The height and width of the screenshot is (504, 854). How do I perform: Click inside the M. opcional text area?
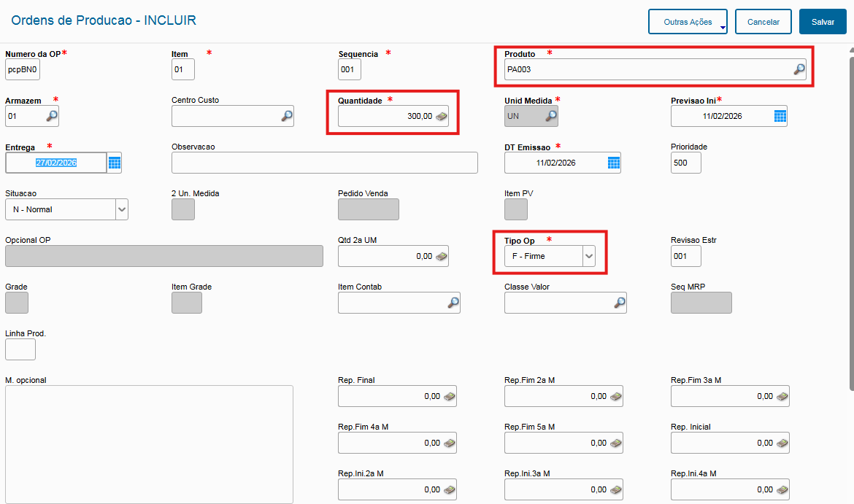pos(149,444)
